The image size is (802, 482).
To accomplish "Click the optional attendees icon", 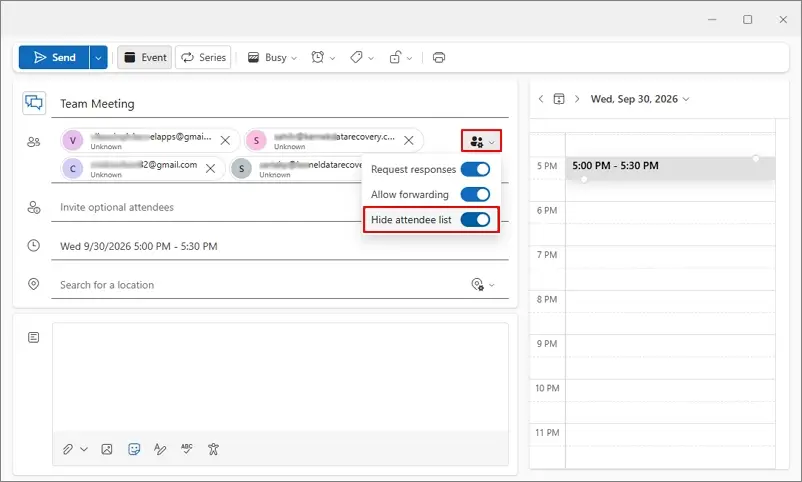I will [34, 207].
